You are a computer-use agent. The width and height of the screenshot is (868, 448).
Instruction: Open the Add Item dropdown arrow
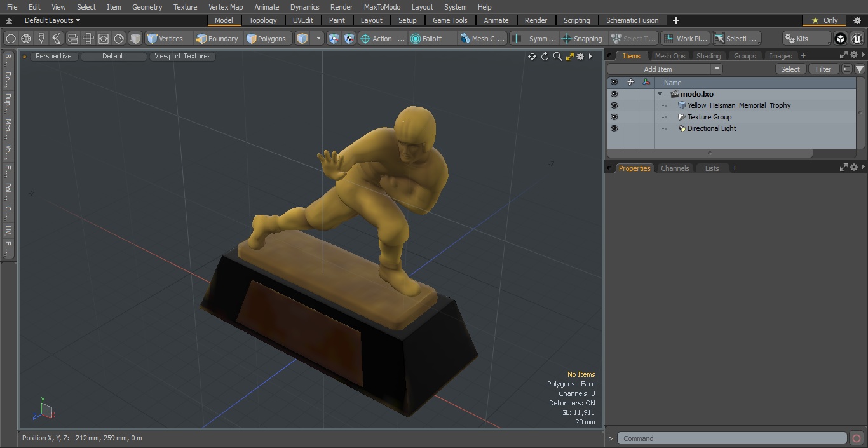tap(717, 69)
